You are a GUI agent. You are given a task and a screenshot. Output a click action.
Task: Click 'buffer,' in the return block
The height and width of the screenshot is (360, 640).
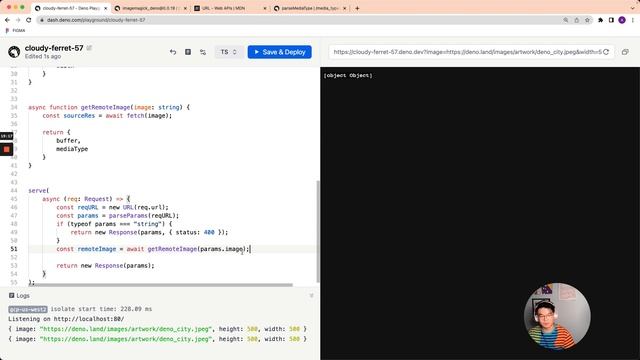tap(68, 140)
